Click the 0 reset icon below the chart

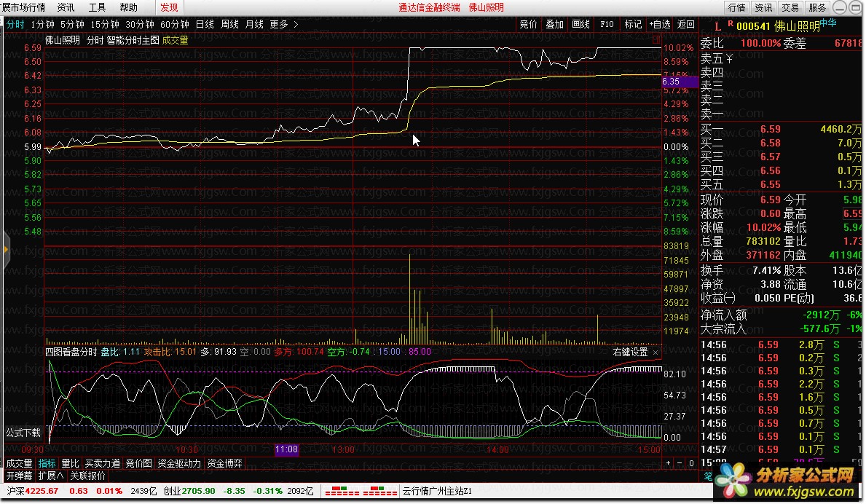tap(691, 464)
